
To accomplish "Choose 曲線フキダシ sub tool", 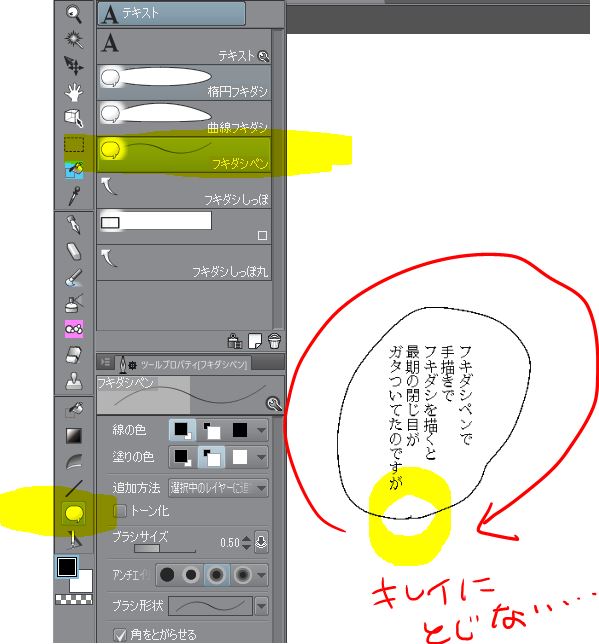I will click(184, 118).
